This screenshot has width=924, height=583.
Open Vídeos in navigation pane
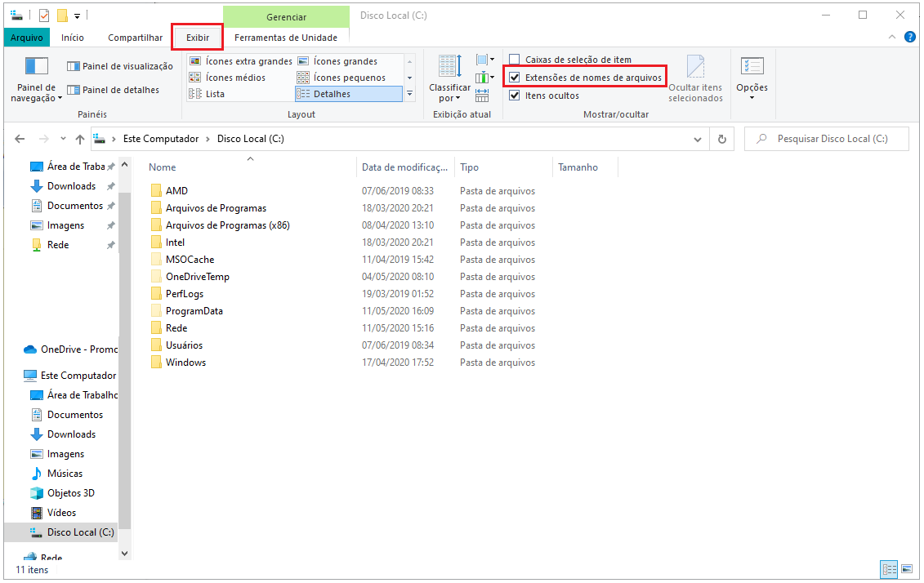click(61, 512)
